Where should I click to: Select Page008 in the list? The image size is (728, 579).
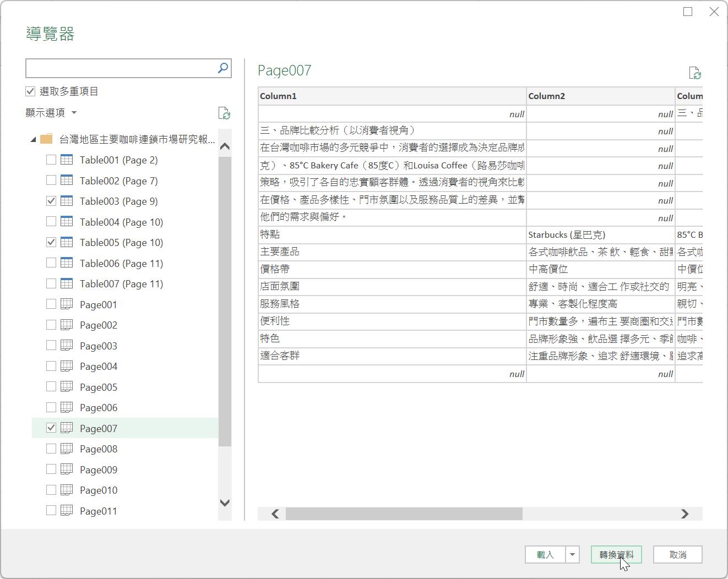[99, 449]
